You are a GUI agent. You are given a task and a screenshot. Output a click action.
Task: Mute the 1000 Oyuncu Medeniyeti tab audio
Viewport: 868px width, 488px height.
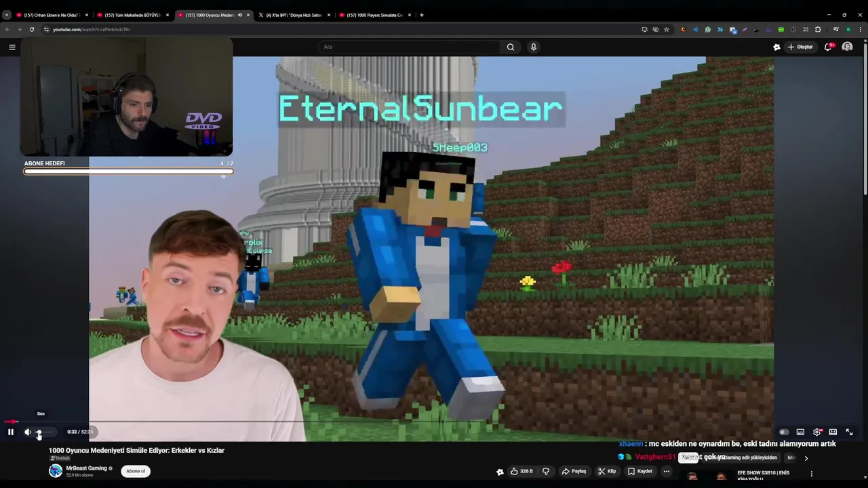point(239,15)
